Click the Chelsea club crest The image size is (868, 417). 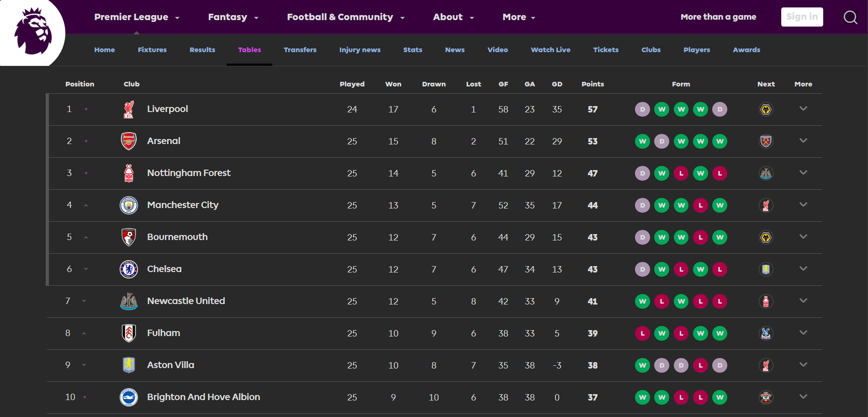129,269
